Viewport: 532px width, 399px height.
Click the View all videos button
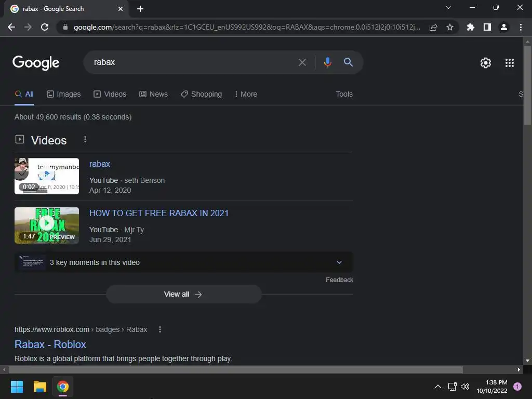[x=183, y=294]
